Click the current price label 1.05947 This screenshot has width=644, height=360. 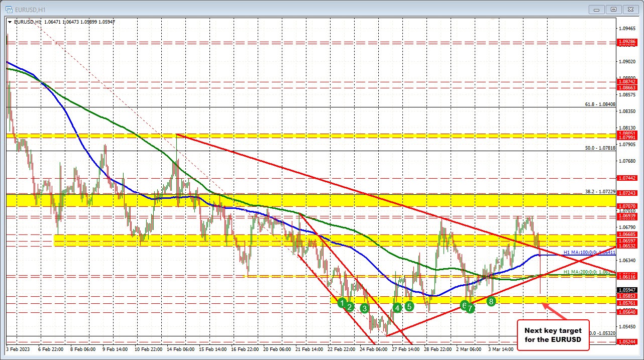pyautogui.click(x=627, y=290)
